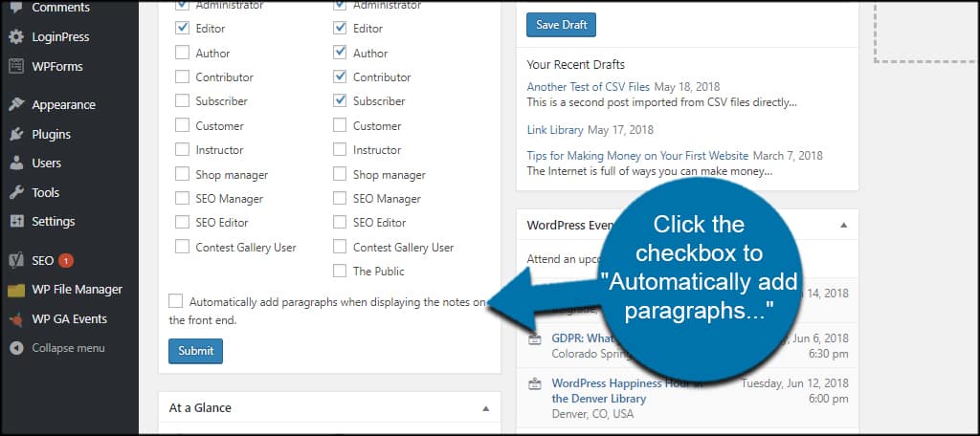
Task: Click the WP File Manager folder icon
Action: click(15, 290)
